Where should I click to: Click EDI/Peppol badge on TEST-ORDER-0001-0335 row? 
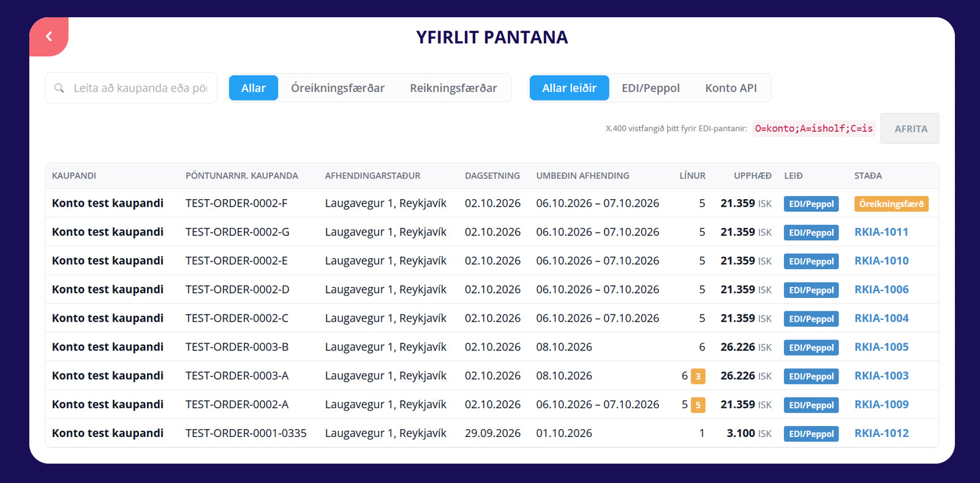pos(811,434)
